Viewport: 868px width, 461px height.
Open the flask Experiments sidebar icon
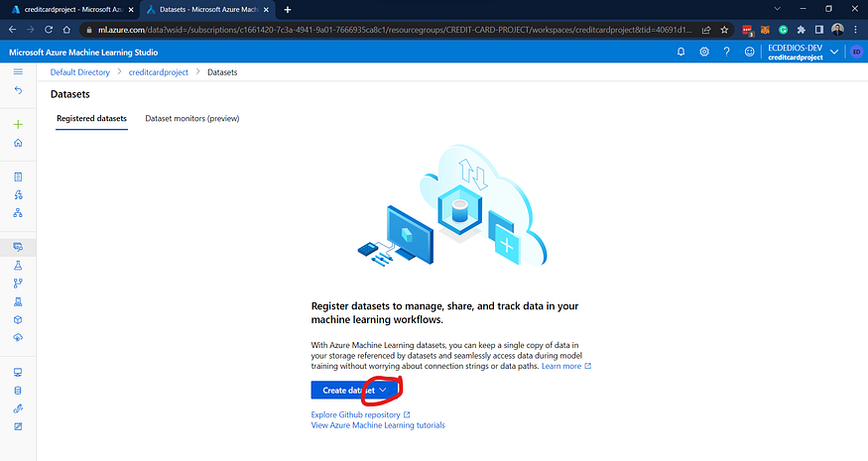coord(18,266)
